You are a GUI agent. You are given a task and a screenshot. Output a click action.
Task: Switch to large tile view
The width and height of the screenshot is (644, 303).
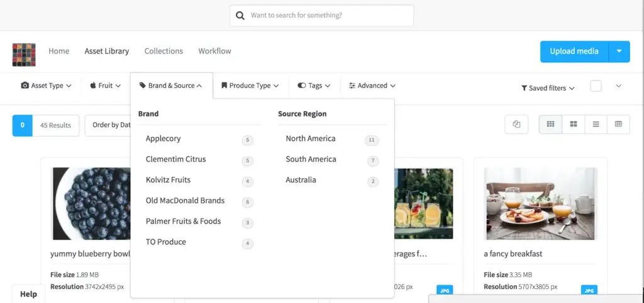click(x=573, y=125)
